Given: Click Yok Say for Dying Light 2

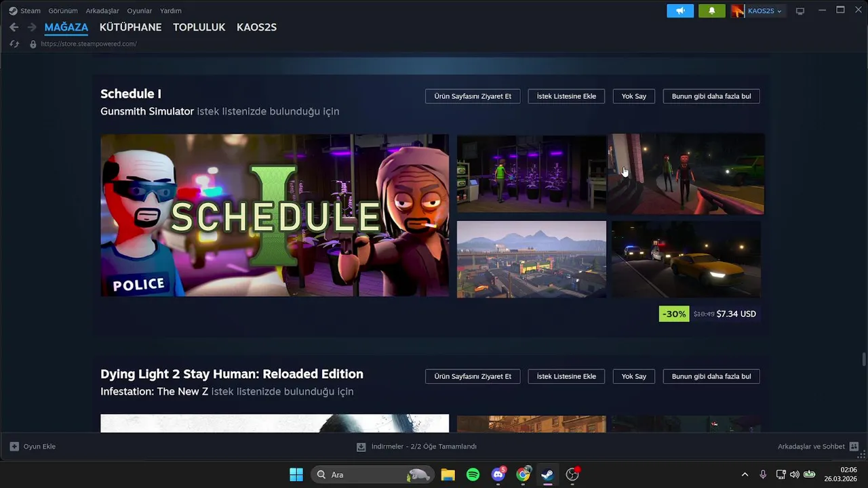Looking at the screenshot, I should click(x=634, y=376).
